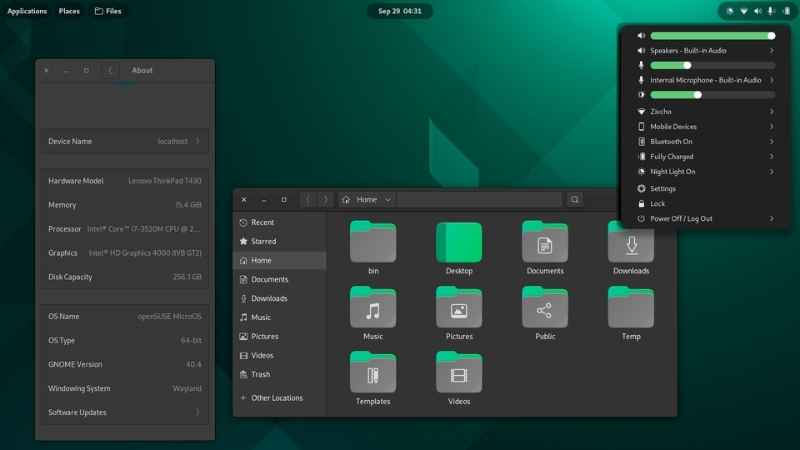
Task: Click the GNOME Version row
Action: coord(124,364)
